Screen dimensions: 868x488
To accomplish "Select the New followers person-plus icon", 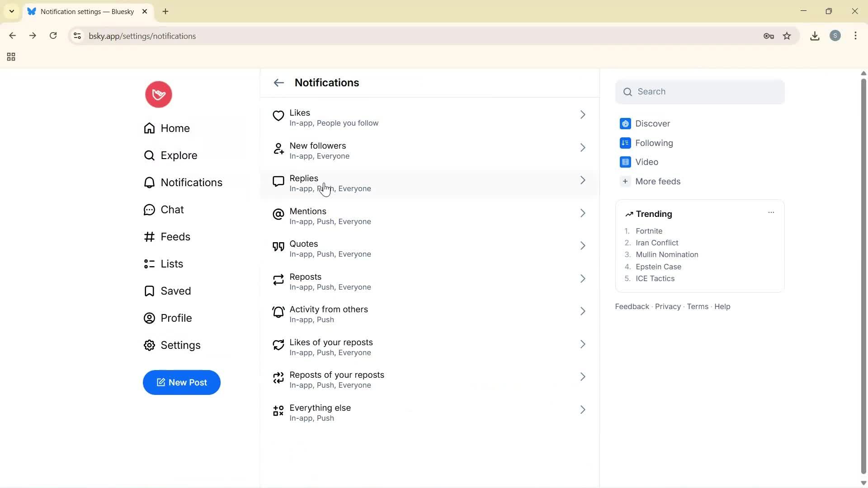I will pyautogui.click(x=278, y=149).
